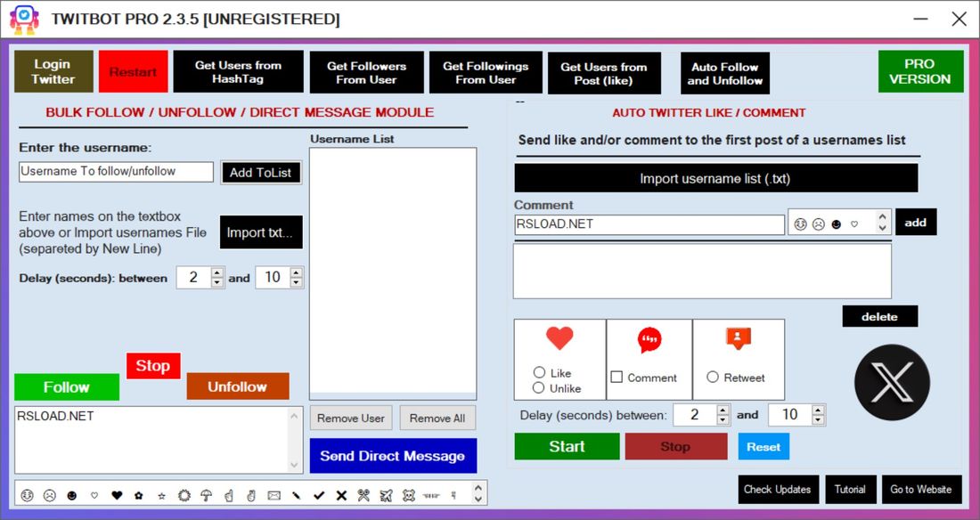Screen dimensions: 980x520
Task: Enable the Comment checkbox
Action: [x=617, y=378]
